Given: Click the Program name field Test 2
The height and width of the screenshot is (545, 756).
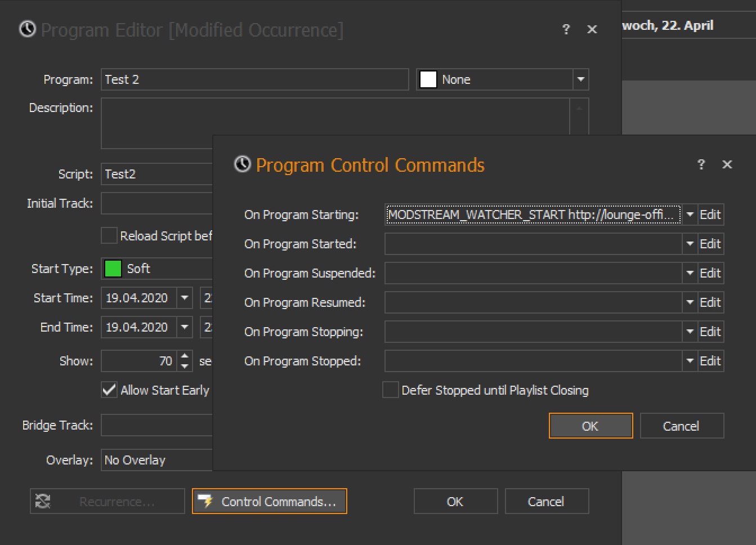Looking at the screenshot, I should tap(255, 79).
